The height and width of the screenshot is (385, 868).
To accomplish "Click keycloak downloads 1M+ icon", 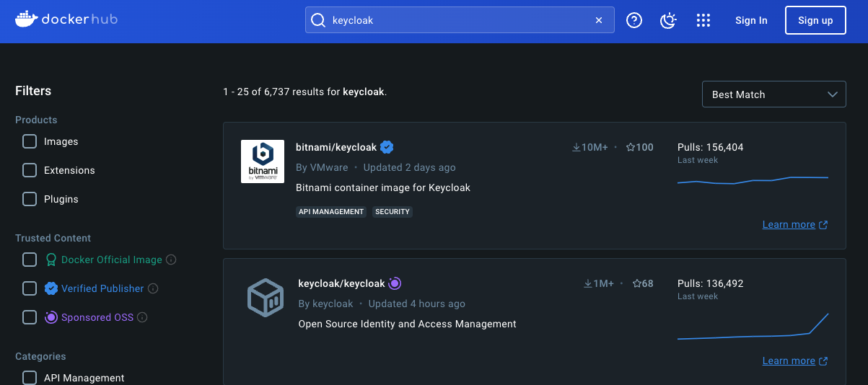I will tap(588, 283).
